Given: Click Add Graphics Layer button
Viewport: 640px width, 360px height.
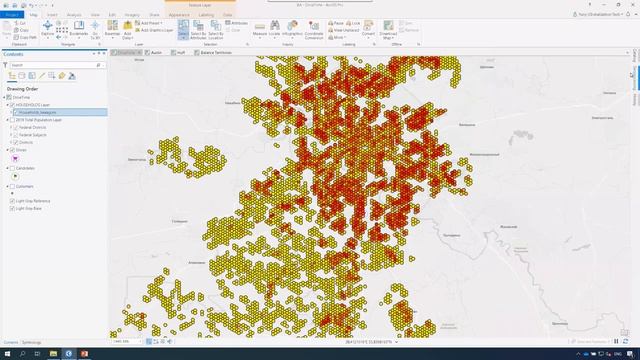Looking at the screenshot, I should pos(154,30).
